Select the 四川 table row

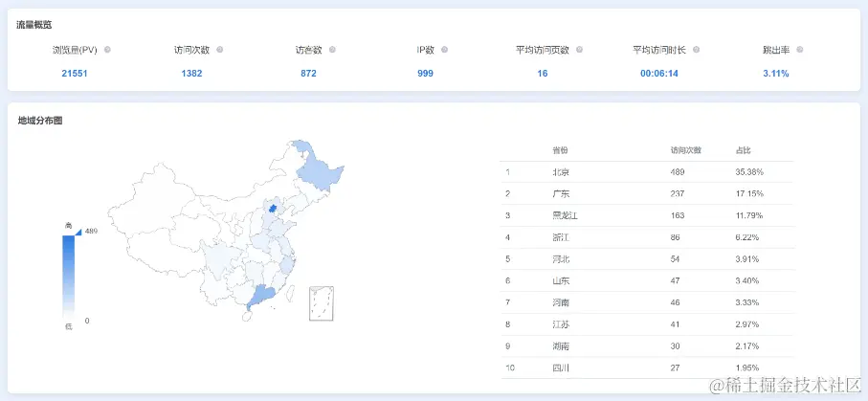(647, 368)
